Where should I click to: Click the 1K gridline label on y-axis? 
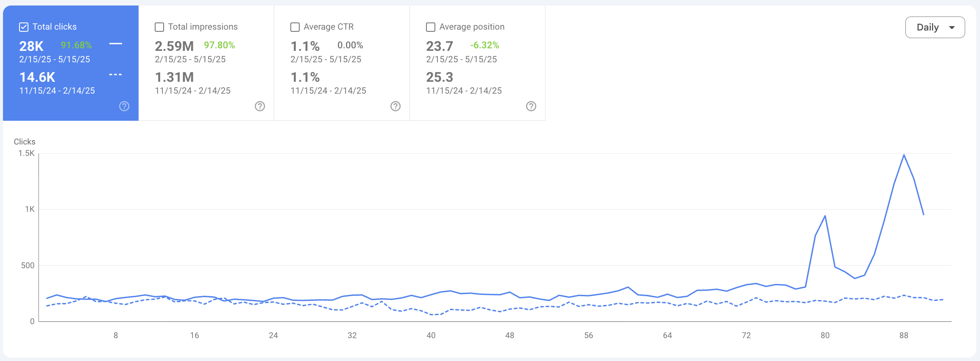click(30, 209)
